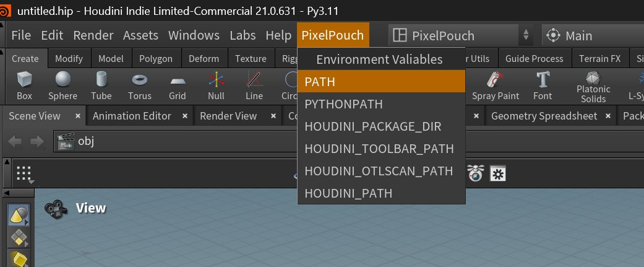Select the Box shelf tool
The height and width of the screenshot is (267, 644).
coord(24,85)
